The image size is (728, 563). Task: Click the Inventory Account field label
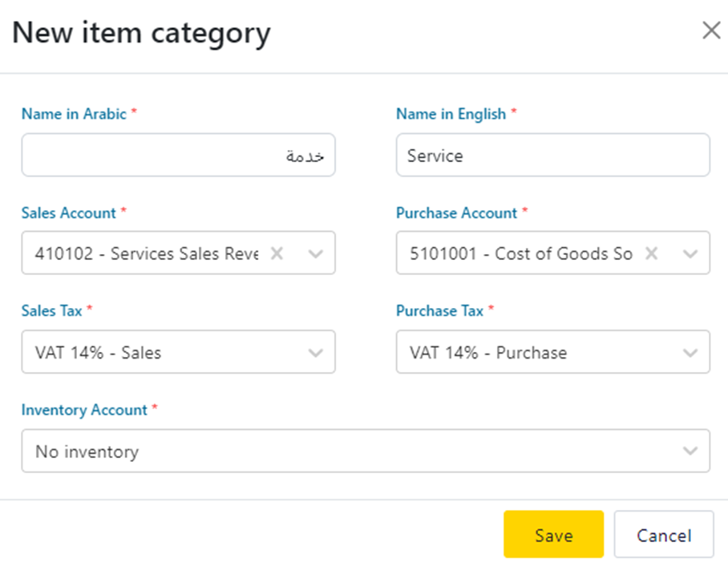[84, 410]
